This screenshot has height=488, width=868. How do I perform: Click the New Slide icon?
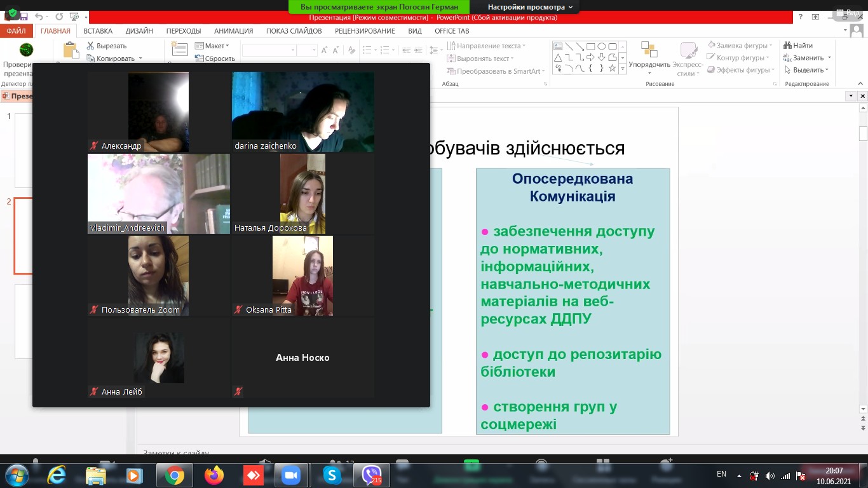click(179, 50)
